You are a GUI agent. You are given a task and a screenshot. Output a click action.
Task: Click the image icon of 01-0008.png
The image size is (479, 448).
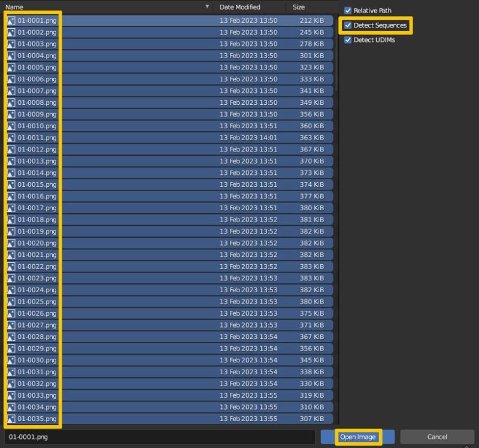point(11,102)
